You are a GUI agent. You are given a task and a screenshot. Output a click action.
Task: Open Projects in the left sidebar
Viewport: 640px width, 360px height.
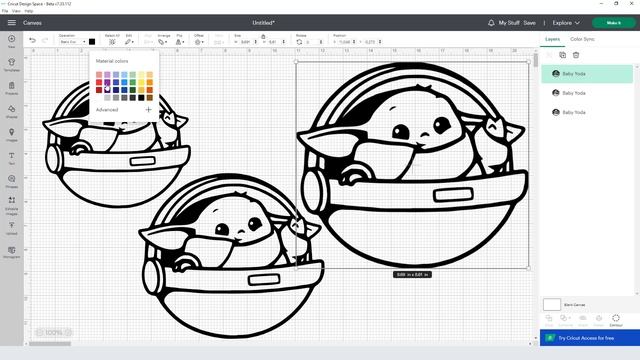pyautogui.click(x=11, y=88)
